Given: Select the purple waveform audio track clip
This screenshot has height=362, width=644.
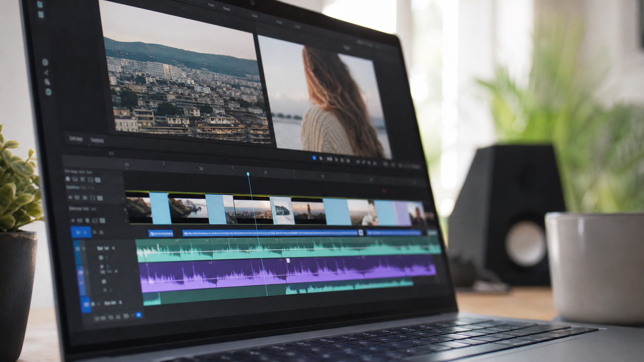Looking at the screenshot, I should (x=288, y=273).
